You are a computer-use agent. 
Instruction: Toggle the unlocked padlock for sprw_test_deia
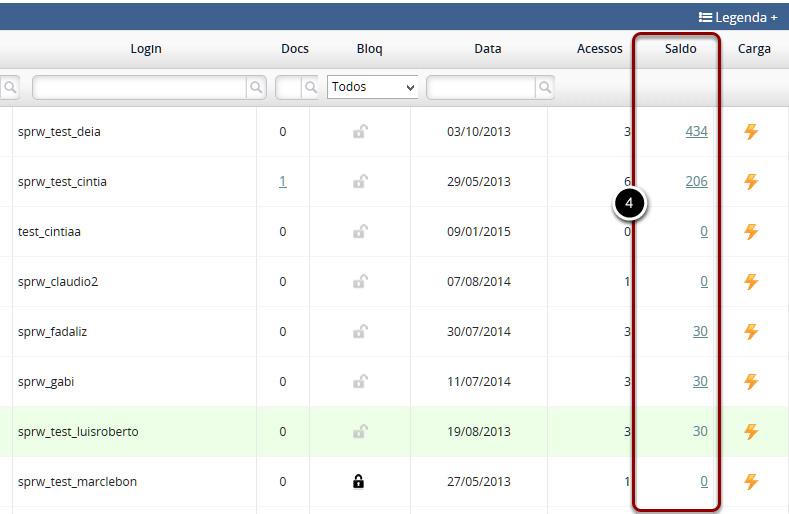click(x=359, y=132)
